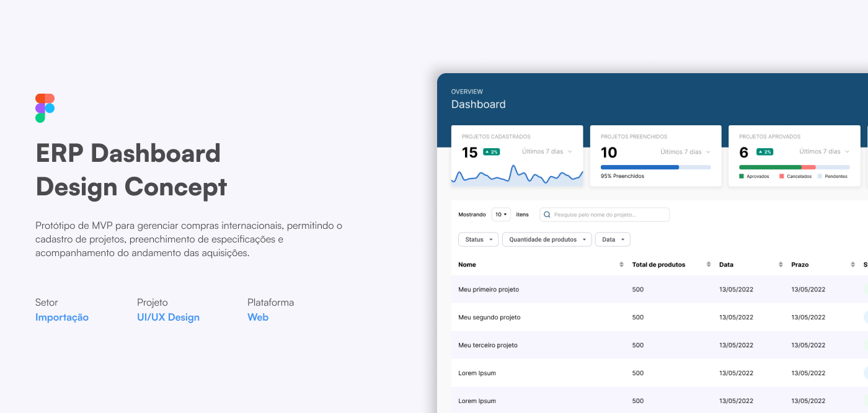Sort by Nome column arrows
The width and height of the screenshot is (868, 413).
tap(621, 265)
